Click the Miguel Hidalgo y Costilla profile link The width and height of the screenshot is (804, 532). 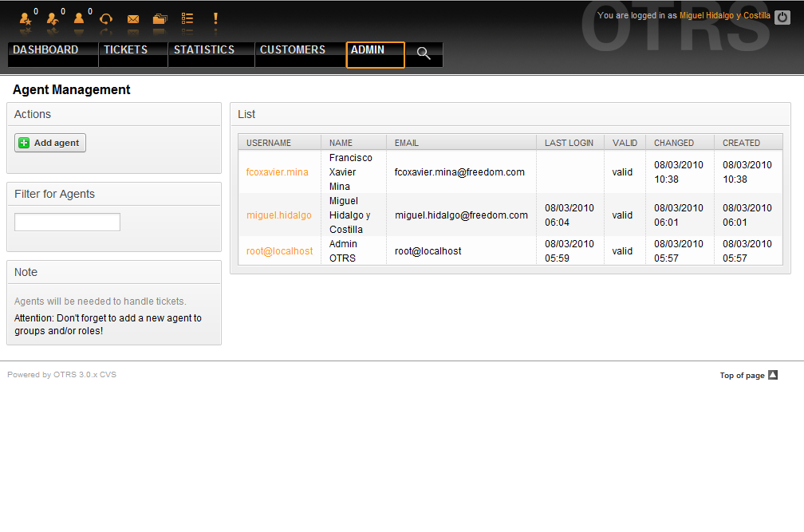pyautogui.click(x=724, y=16)
